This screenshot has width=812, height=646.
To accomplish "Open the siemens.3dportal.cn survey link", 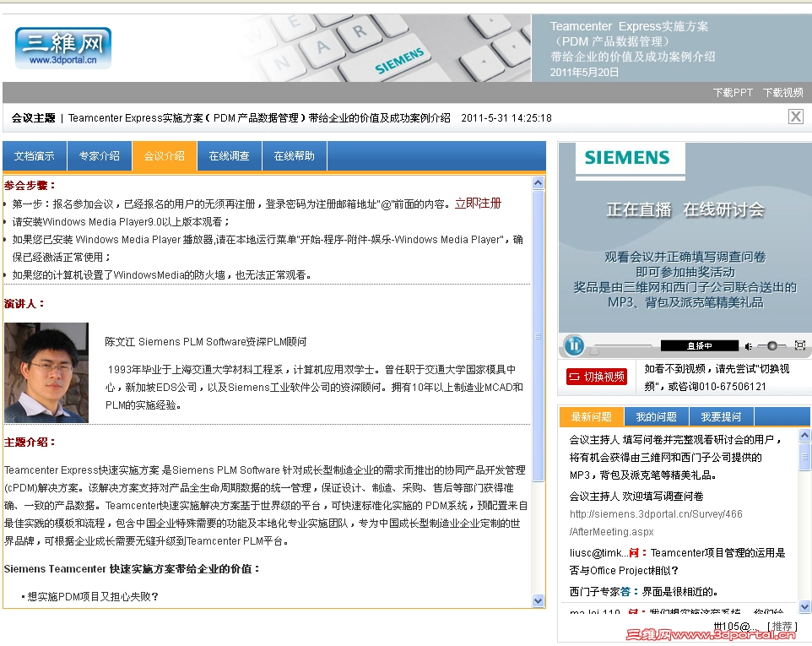I will [656, 523].
